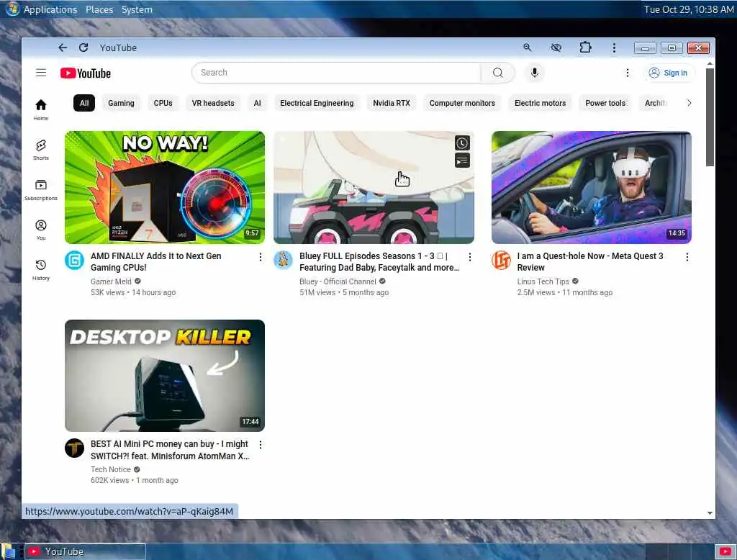The width and height of the screenshot is (737, 560).
Task: Open the extensions puzzle icon
Action: (x=585, y=48)
